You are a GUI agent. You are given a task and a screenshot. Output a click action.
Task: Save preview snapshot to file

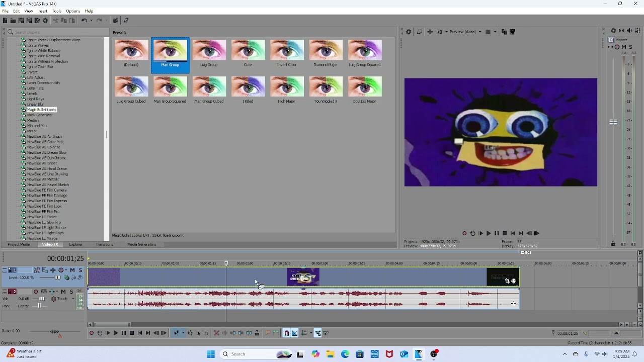point(513,32)
